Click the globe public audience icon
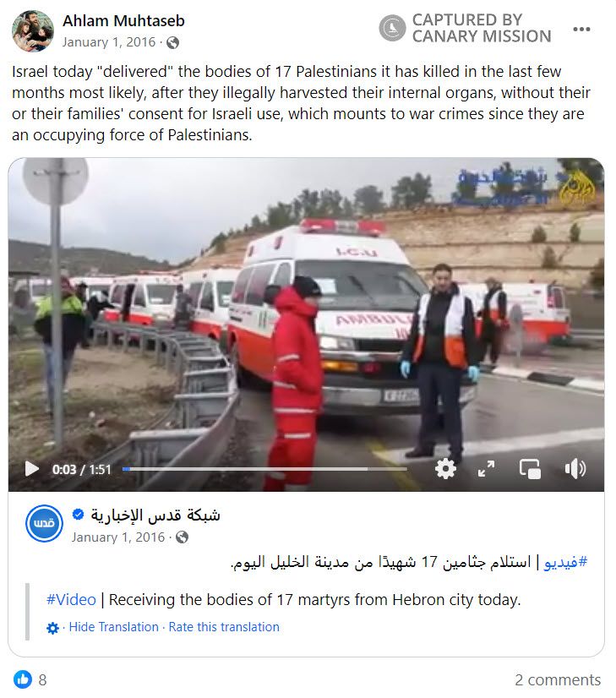 172,43
